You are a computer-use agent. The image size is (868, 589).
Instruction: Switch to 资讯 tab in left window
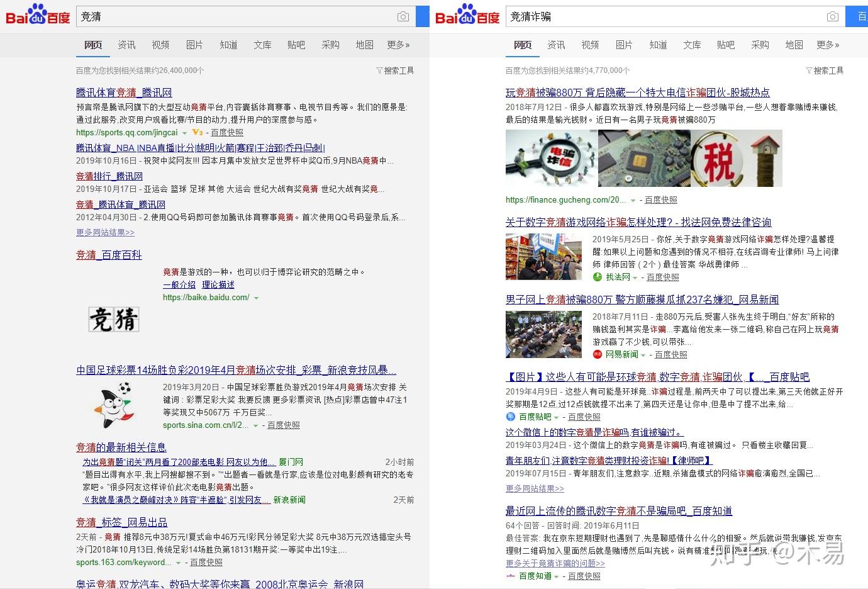pos(126,45)
